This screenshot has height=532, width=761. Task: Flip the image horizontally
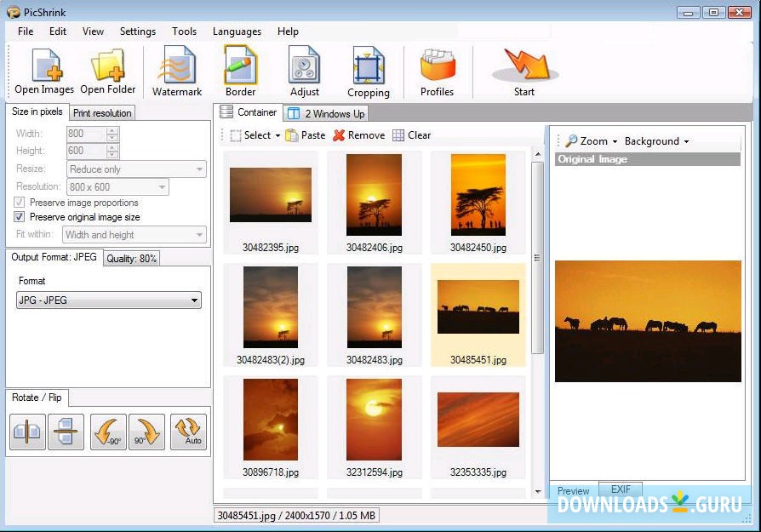(27, 432)
